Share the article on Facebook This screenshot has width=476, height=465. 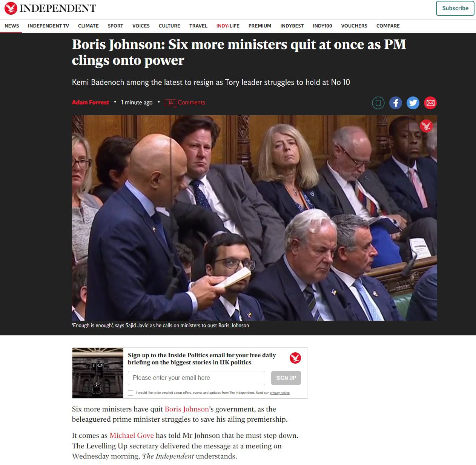pos(396,103)
